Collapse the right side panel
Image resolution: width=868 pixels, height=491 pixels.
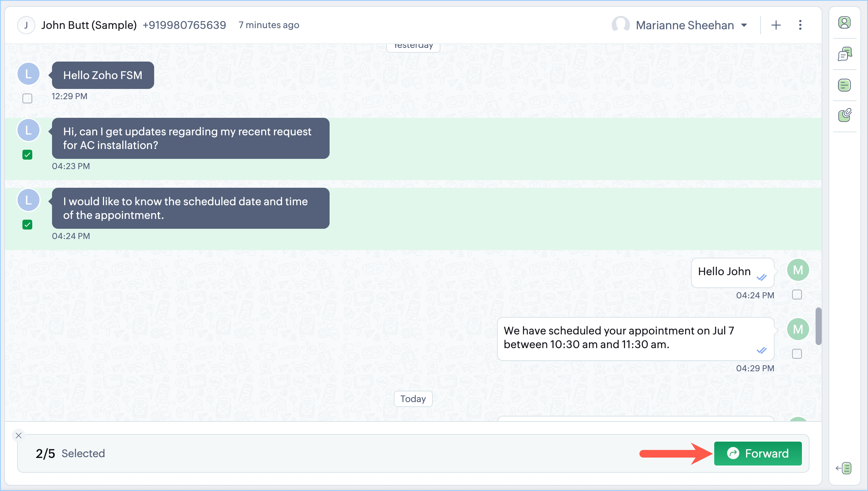pos(844,468)
